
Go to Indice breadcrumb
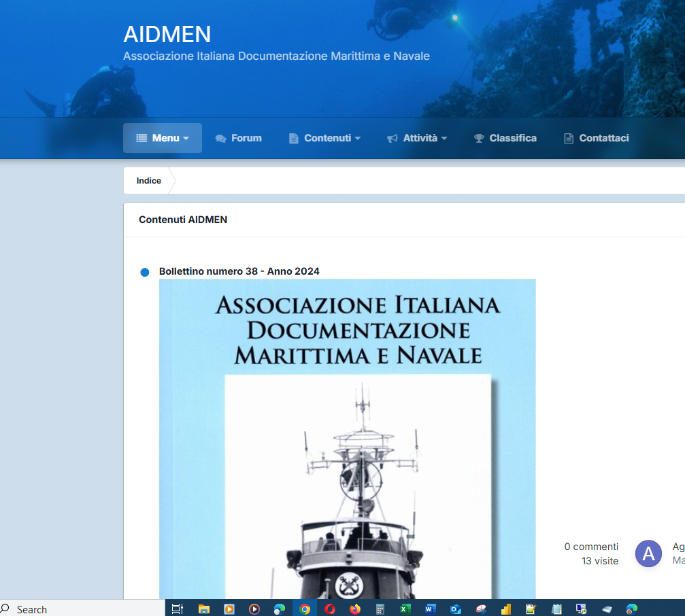148,181
